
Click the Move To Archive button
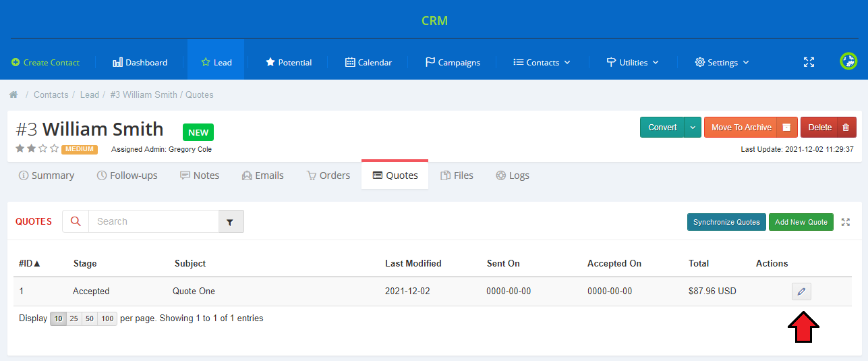pyautogui.click(x=741, y=127)
